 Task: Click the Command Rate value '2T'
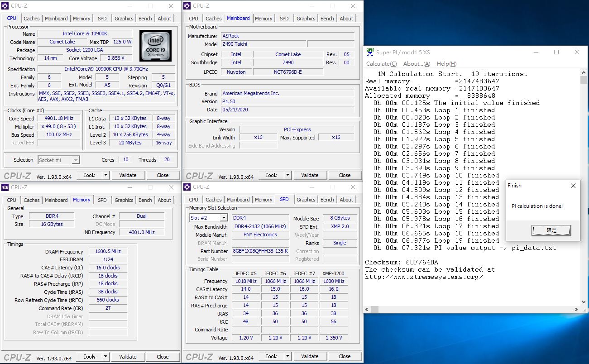(108, 308)
